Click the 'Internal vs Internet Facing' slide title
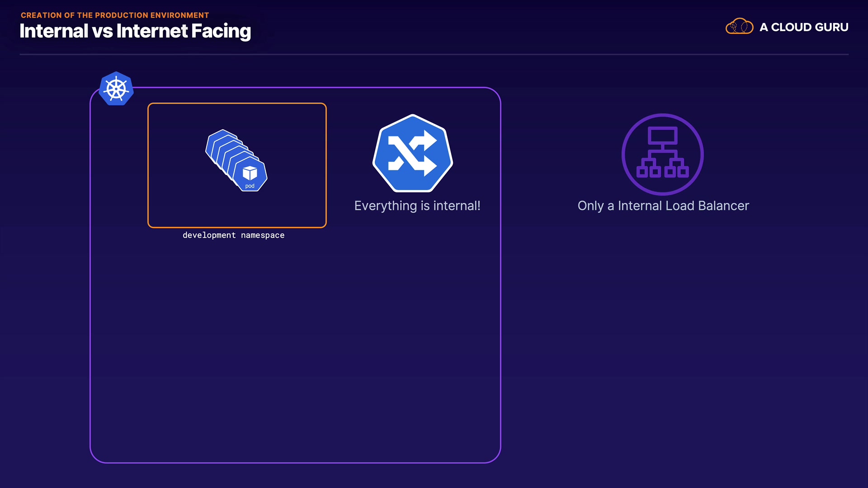The width and height of the screenshot is (868, 488). (135, 31)
